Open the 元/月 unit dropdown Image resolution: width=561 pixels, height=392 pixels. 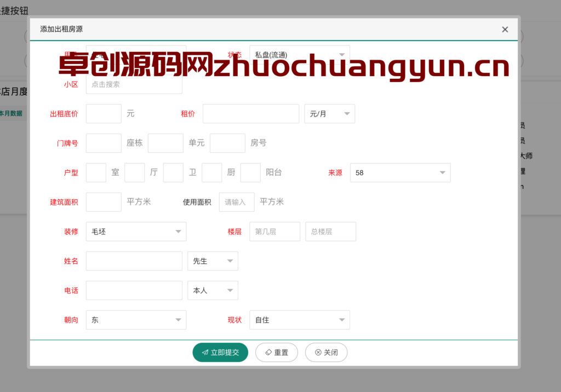coord(329,114)
